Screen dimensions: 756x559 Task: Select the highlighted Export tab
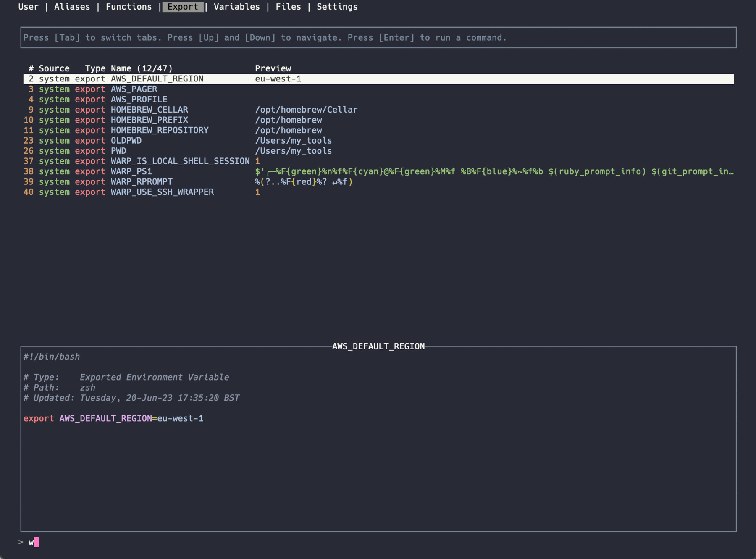183,7
